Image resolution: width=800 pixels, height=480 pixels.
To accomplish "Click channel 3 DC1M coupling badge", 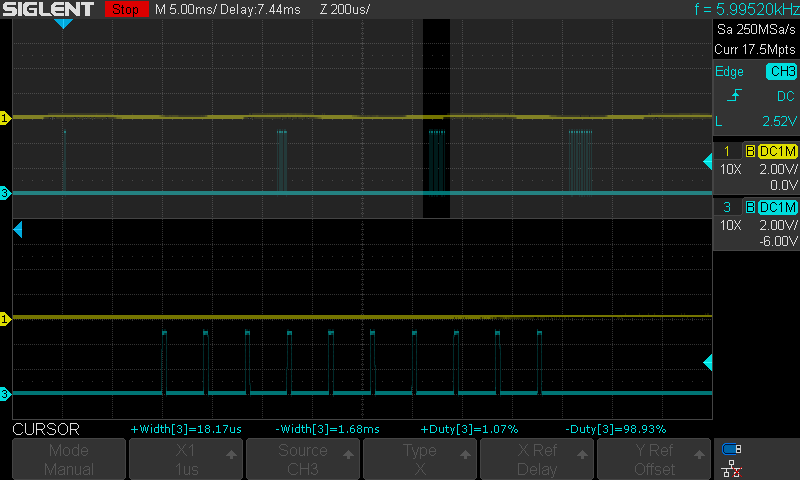I will 777,207.
